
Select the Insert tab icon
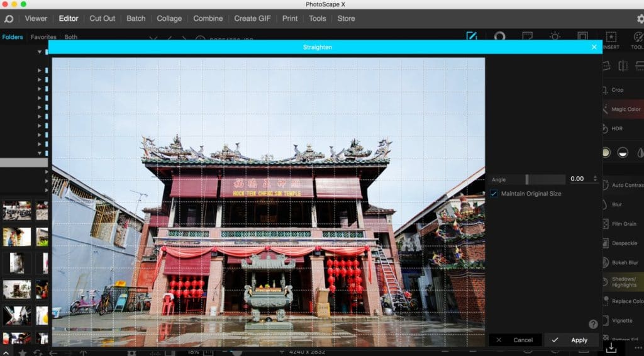pos(611,40)
